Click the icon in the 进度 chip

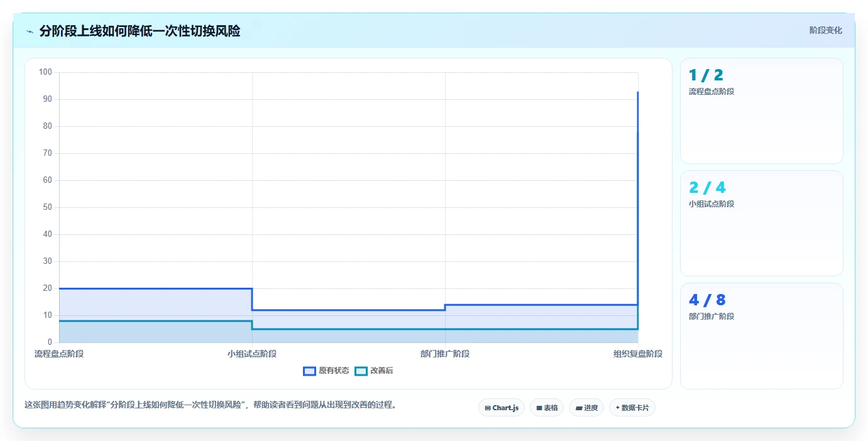tap(578, 408)
